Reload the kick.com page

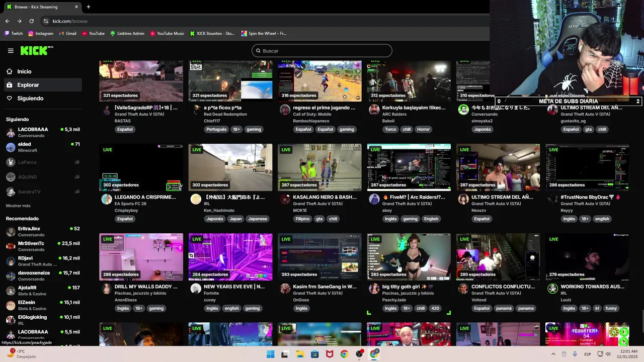coord(31,21)
